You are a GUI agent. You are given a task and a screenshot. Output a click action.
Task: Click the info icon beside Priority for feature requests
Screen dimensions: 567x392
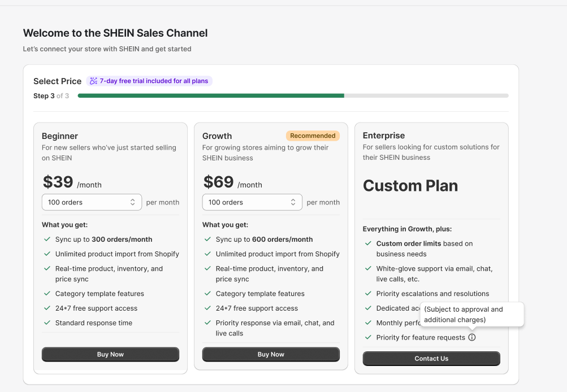pyautogui.click(x=472, y=337)
